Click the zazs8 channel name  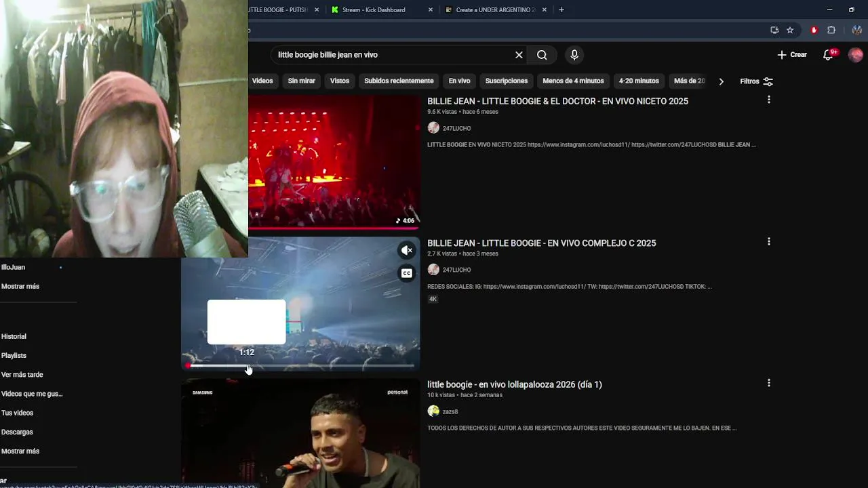tap(450, 411)
